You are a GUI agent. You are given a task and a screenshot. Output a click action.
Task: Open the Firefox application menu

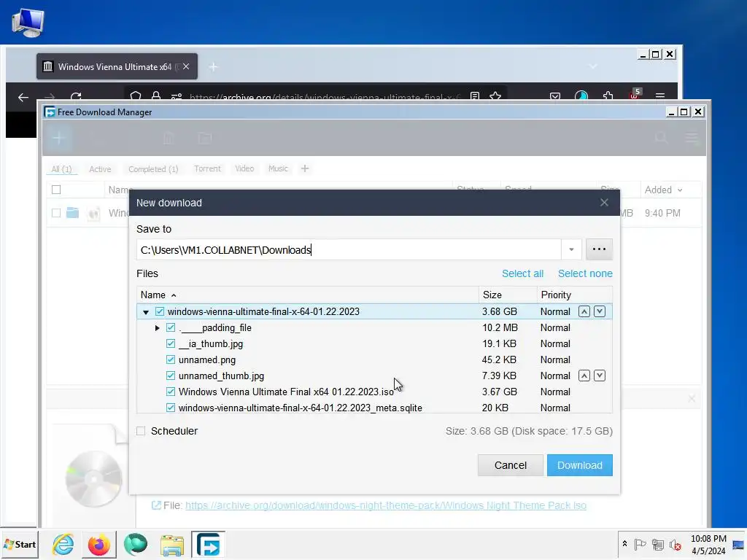point(659,97)
